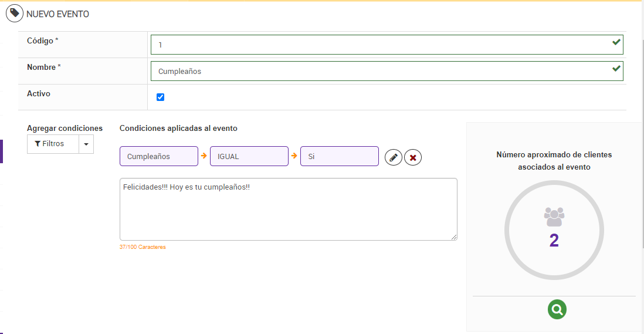Click the orange arrow before Si field
Screen dimensions: 644x334
click(x=294, y=156)
